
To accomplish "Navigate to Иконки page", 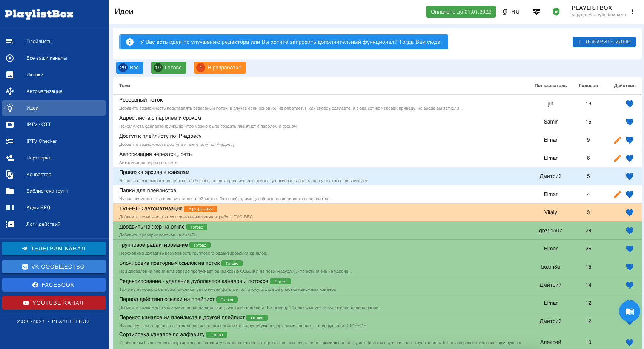I will [x=54, y=75].
